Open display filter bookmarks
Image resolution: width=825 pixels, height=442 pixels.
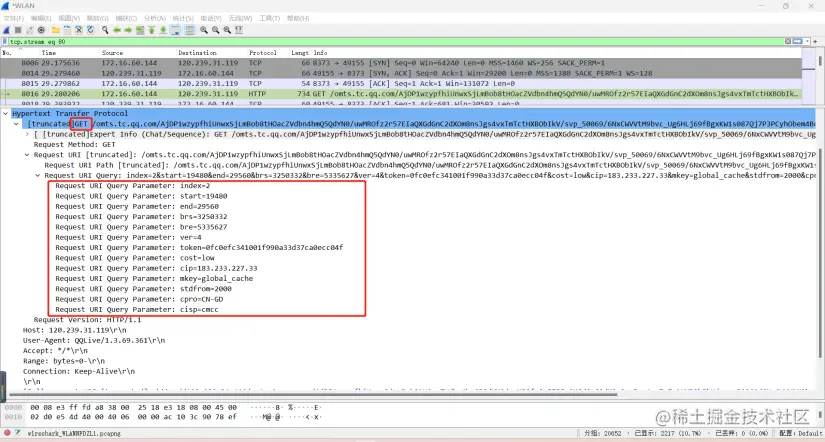point(5,41)
